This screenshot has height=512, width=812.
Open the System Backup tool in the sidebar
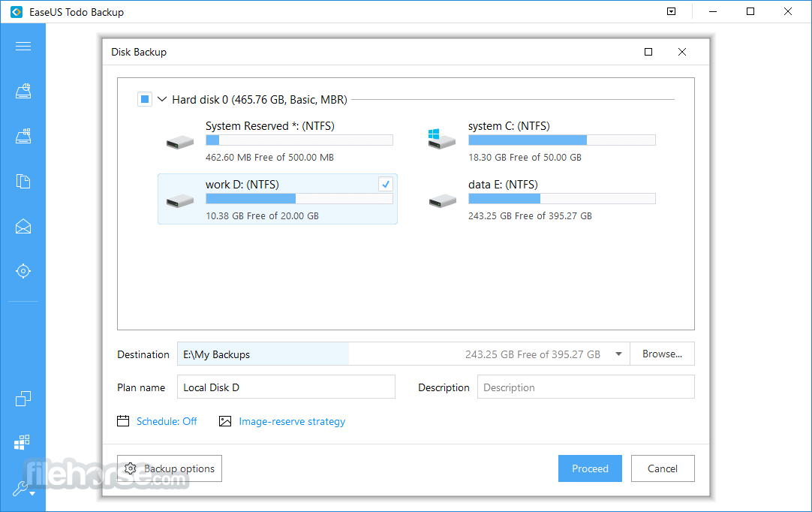[x=23, y=136]
